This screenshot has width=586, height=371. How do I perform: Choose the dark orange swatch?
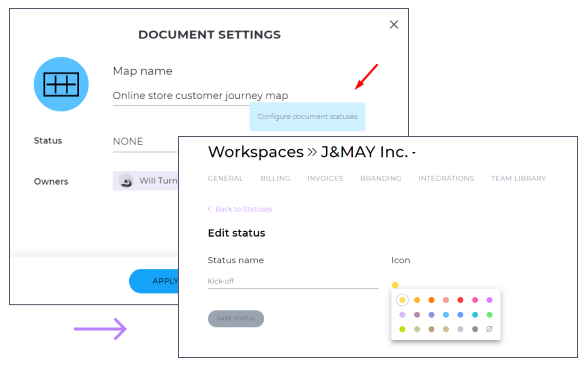pyautogui.click(x=431, y=300)
